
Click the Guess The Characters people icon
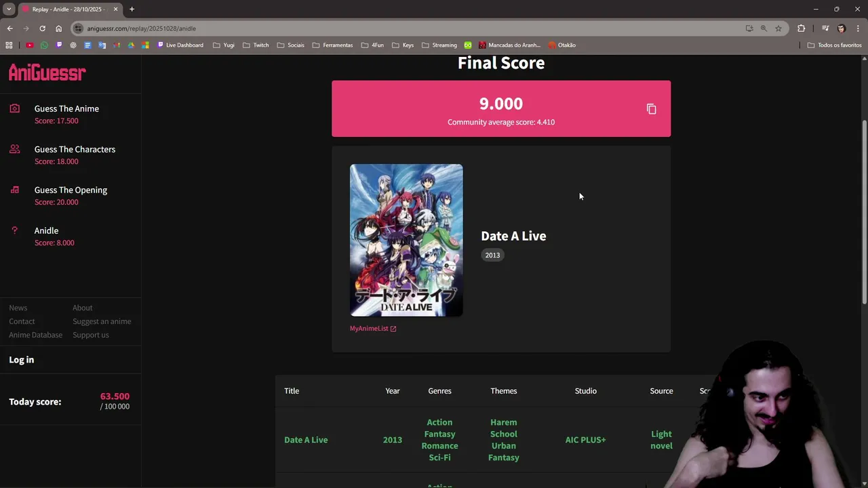[x=14, y=149]
